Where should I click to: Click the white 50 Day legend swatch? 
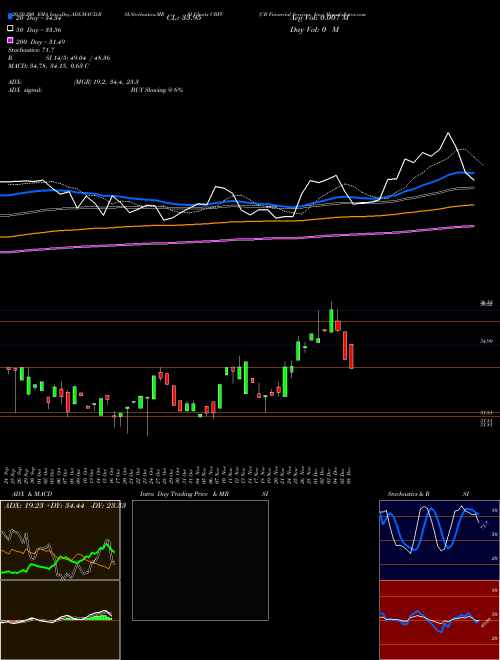[10, 29]
